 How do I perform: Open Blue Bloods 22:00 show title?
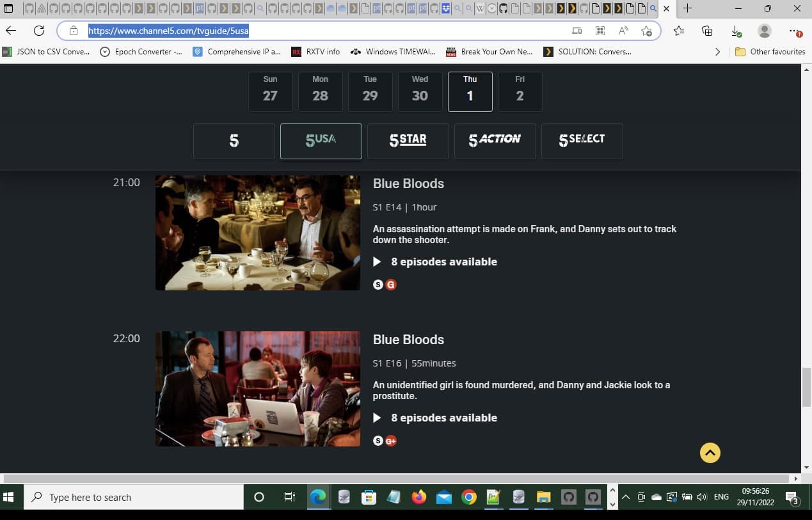click(408, 340)
